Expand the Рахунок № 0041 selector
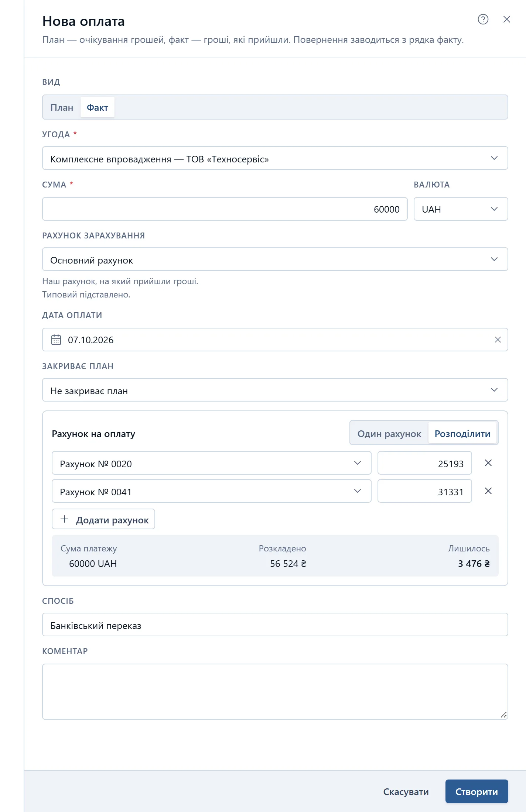This screenshot has width=526, height=812. tap(211, 491)
